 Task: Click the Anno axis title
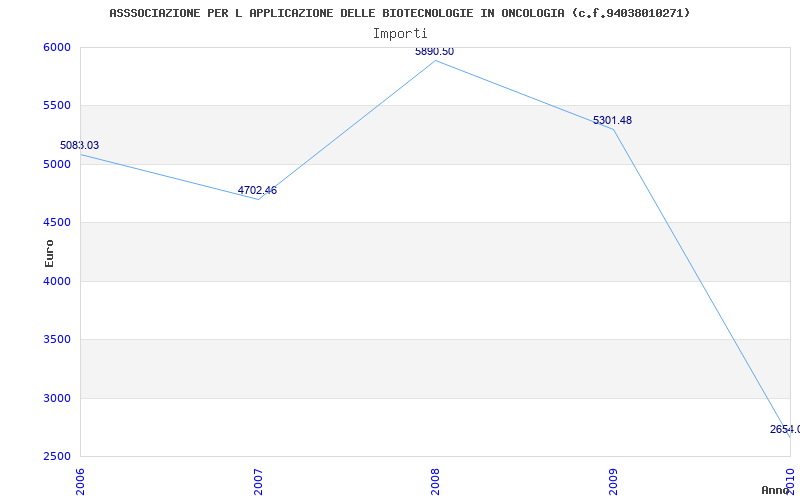[x=775, y=490]
